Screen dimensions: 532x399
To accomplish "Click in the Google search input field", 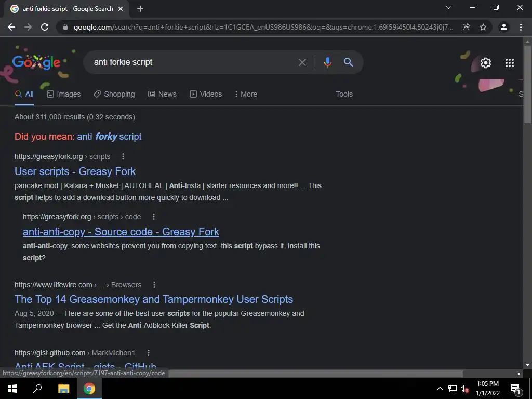I will (193, 62).
